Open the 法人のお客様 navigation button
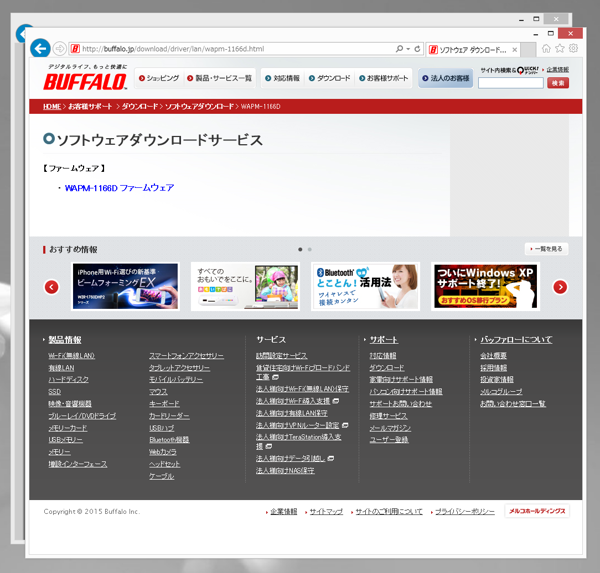This screenshot has height=573, width=600. pyautogui.click(x=445, y=78)
